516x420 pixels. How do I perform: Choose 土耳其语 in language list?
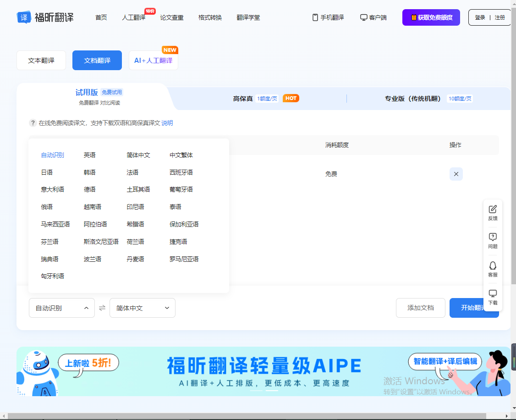[x=138, y=189]
